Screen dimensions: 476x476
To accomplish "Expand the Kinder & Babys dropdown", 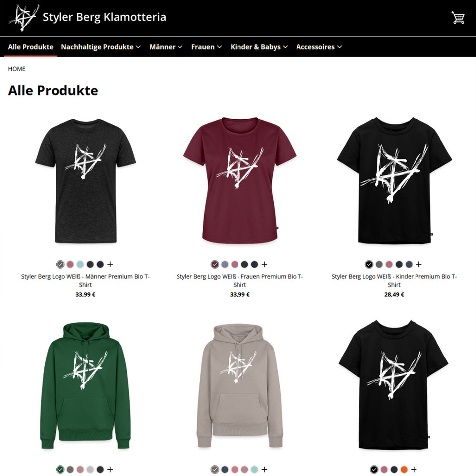I will point(259,47).
